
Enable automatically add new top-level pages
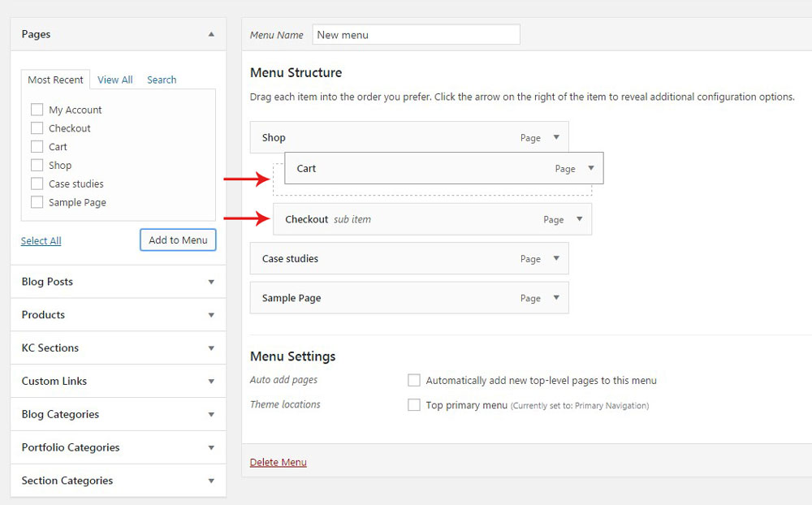[414, 380]
